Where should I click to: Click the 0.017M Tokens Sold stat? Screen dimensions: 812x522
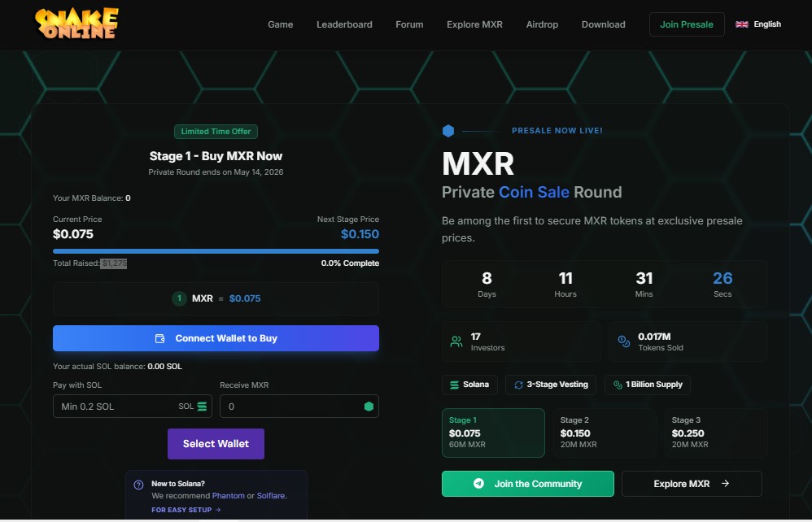[688, 341]
